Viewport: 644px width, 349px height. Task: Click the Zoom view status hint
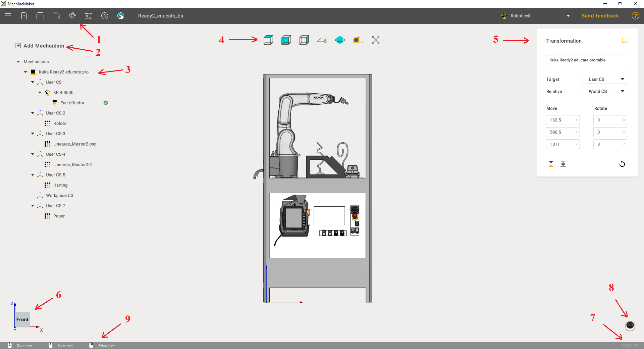click(24, 345)
